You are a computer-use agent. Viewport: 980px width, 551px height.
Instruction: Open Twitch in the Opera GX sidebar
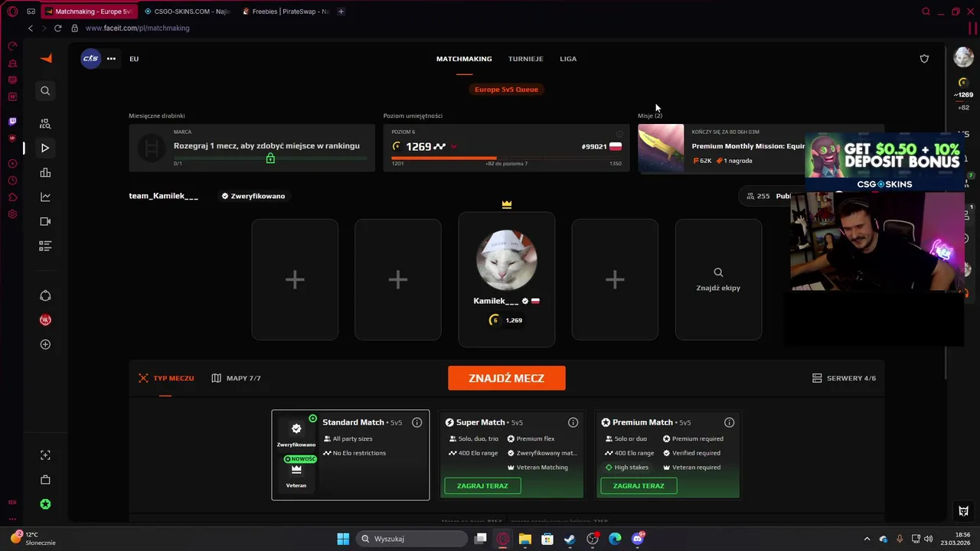pos(12,121)
